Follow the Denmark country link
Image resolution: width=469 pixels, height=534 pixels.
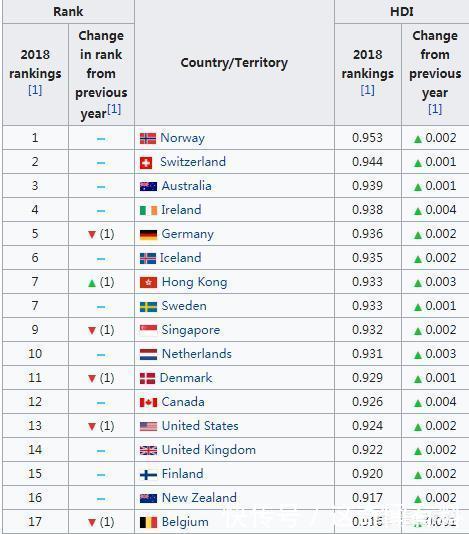click(186, 378)
